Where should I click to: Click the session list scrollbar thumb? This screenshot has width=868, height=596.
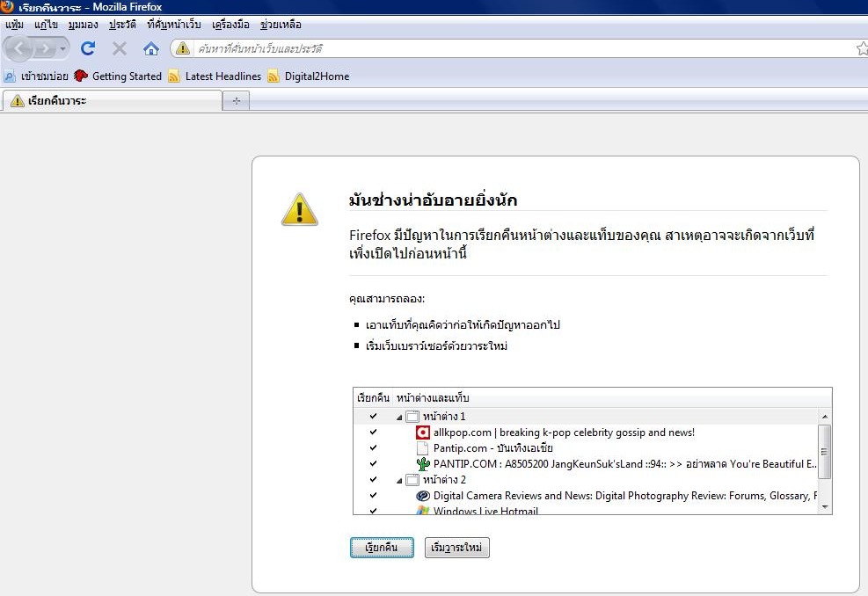(825, 451)
